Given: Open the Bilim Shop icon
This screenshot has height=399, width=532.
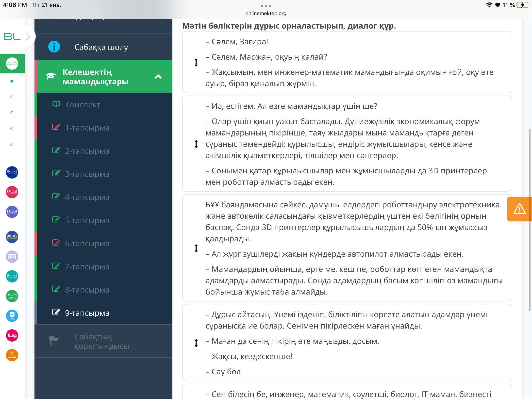Looking at the screenshot, I should [12, 192].
